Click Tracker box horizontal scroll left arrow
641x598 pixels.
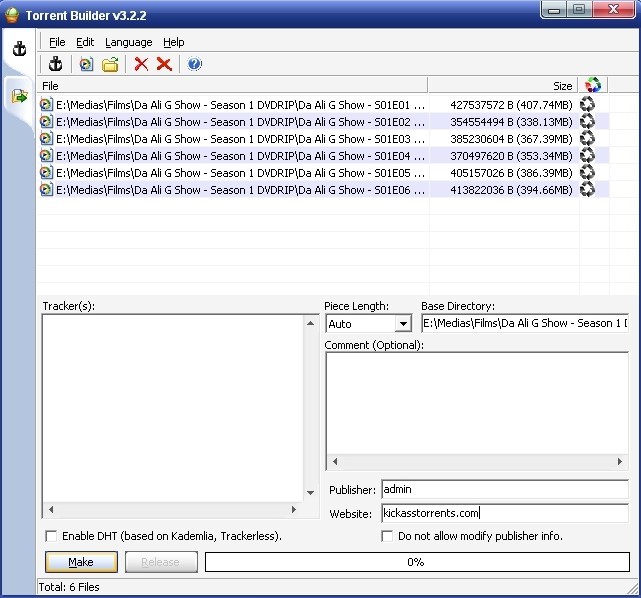pyautogui.click(x=51, y=509)
